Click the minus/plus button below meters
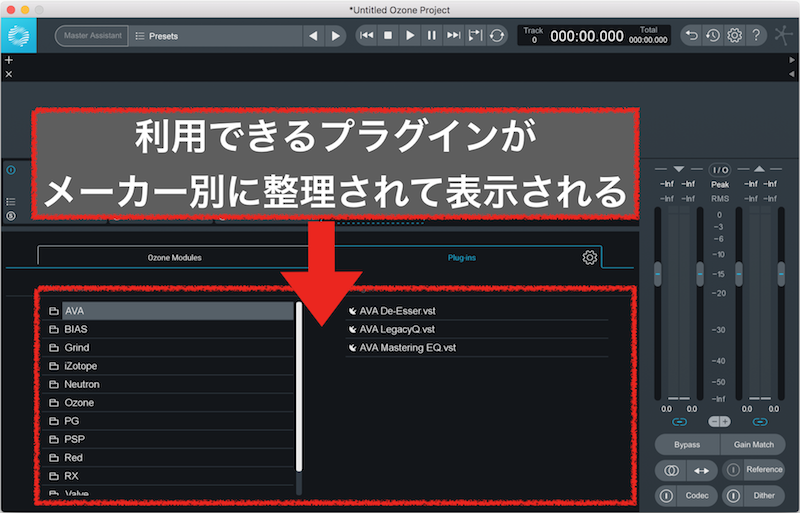Image resolution: width=800 pixels, height=513 pixels. [719, 422]
